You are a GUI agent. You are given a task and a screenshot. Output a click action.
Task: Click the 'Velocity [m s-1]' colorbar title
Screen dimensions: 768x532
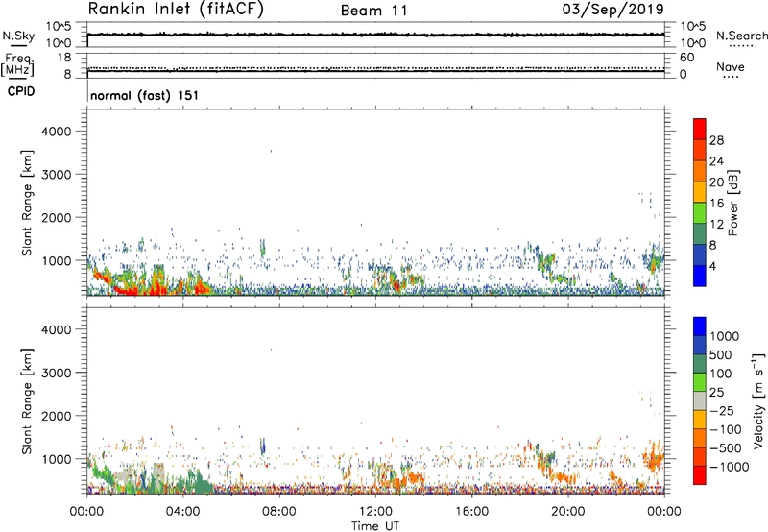pyautogui.click(x=758, y=400)
